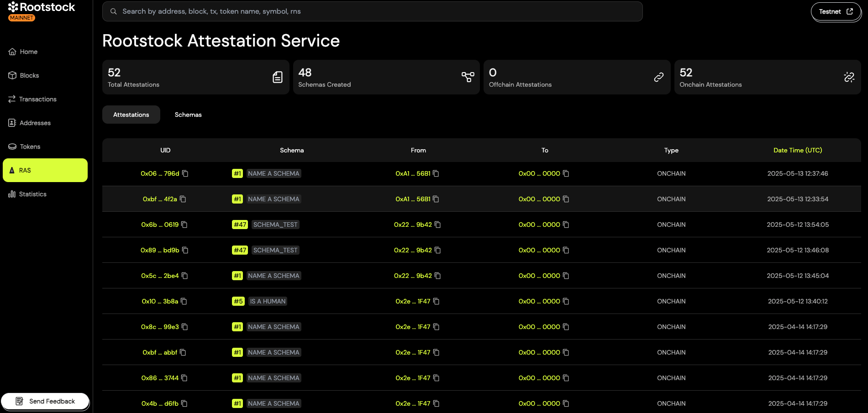Open the Home page from sidebar
The image size is (868, 413).
28,52
